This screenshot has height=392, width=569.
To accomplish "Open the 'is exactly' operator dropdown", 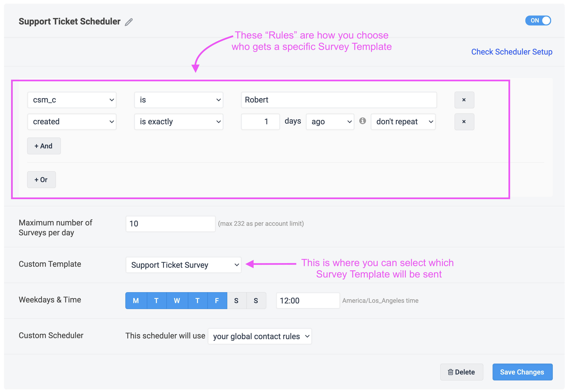I will point(178,122).
